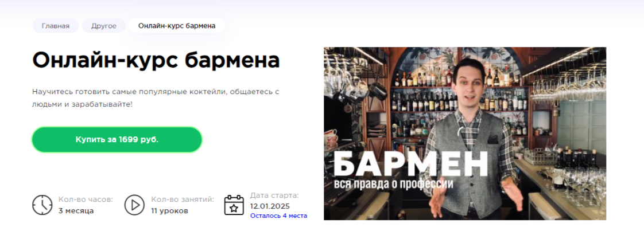Go to the Главная breadcrumb
The width and height of the screenshot is (644, 243).
click(x=56, y=26)
